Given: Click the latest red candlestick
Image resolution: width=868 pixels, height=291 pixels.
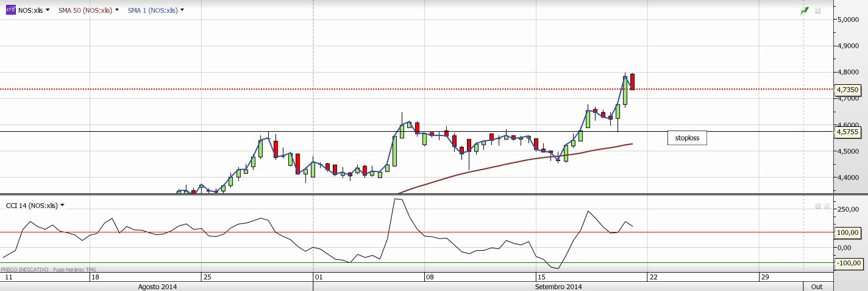Looking at the screenshot, I should point(633,82).
